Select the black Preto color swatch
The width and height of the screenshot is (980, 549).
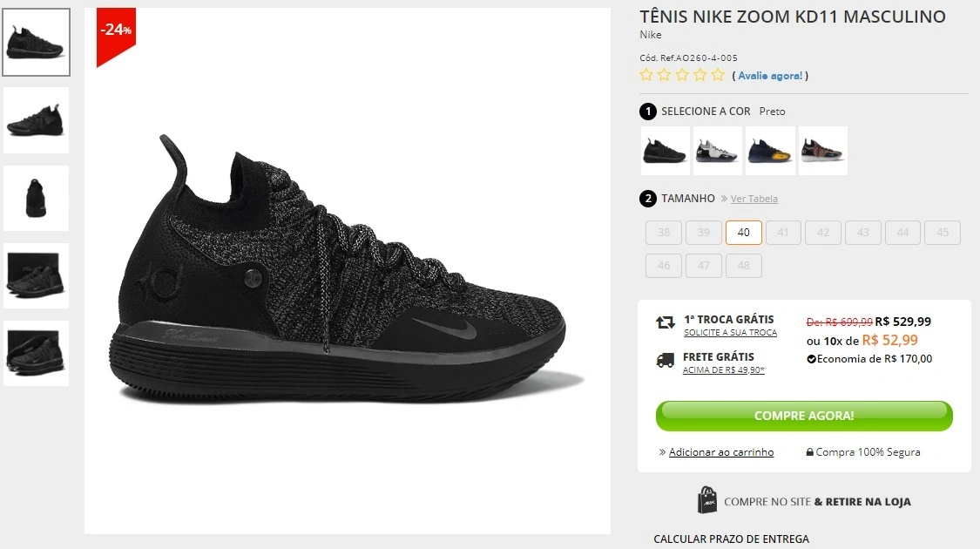[x=664, y=150]
